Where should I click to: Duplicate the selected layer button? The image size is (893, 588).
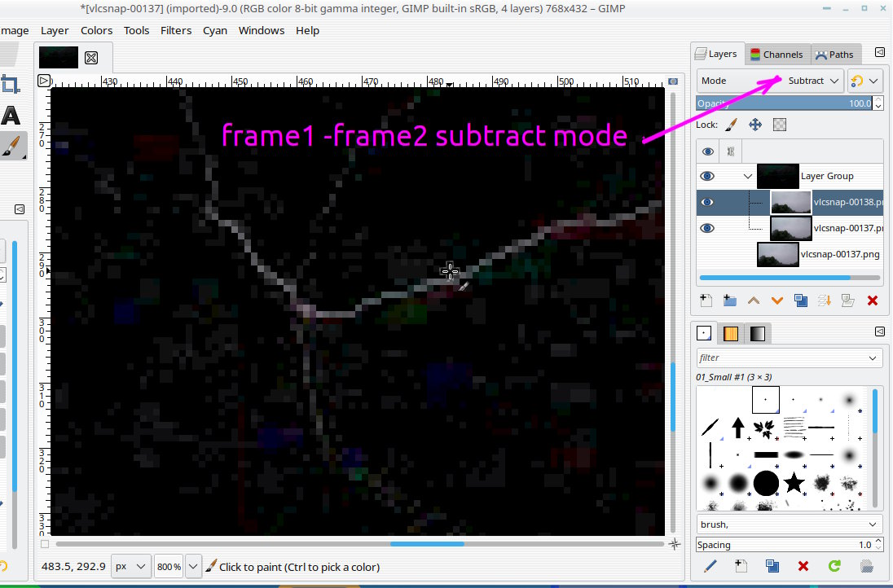click(x=801, y=301)
